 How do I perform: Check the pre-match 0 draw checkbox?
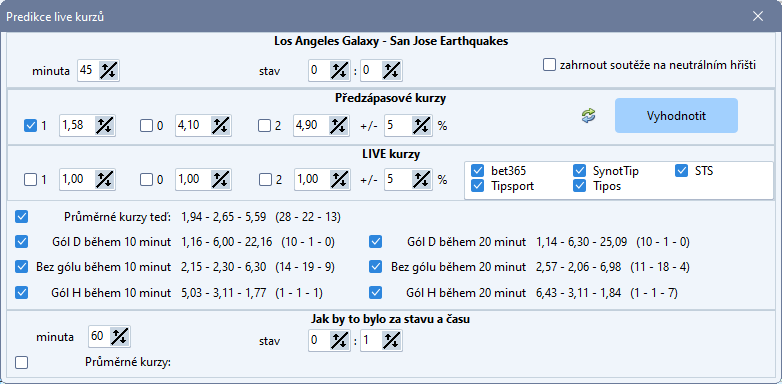(146, 126)
